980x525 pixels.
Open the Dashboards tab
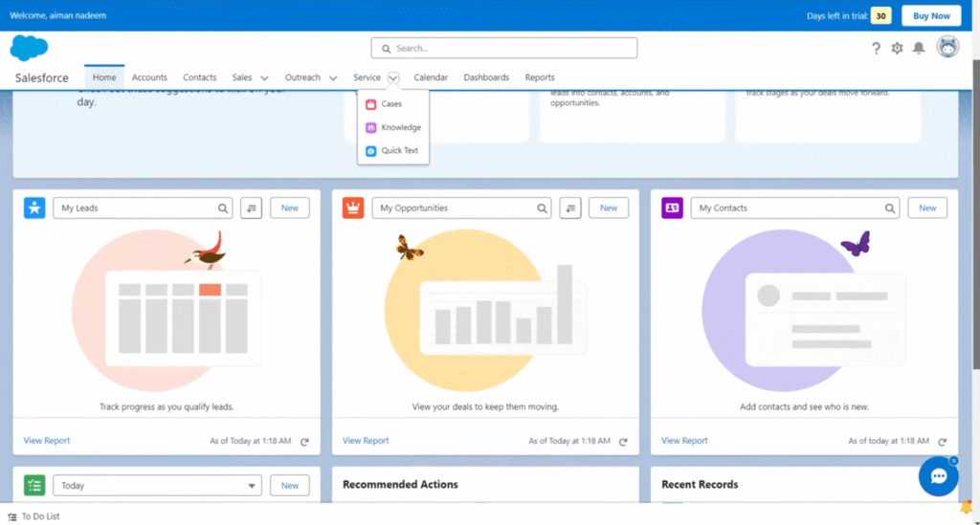coord(486,77)
